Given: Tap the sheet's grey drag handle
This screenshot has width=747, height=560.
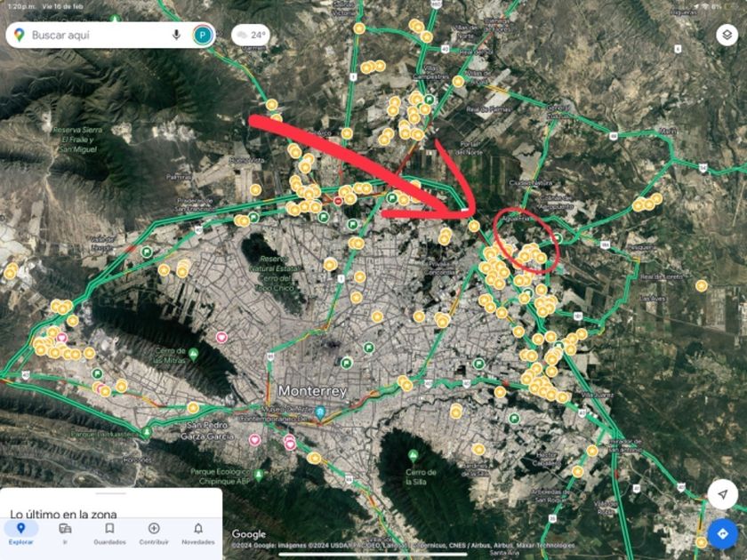Looking at the screenshot, I should tap(111, 493).
